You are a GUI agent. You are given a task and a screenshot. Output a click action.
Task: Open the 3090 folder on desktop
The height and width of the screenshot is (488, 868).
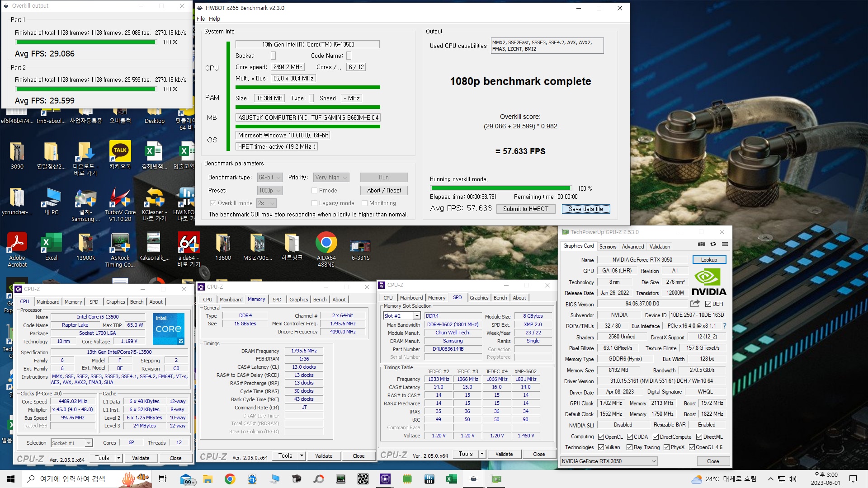tap(17, 156)
